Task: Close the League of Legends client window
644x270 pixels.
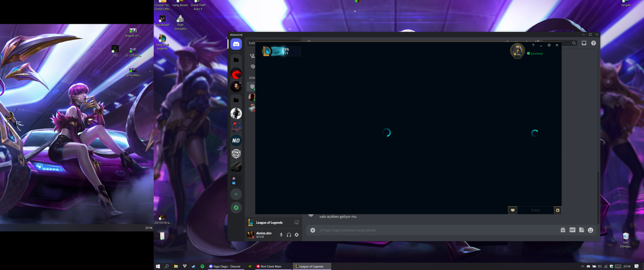Action: pos(557,45)
